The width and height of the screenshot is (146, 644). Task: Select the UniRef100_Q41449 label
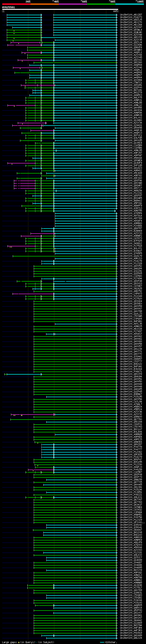[x=131, y=635]
